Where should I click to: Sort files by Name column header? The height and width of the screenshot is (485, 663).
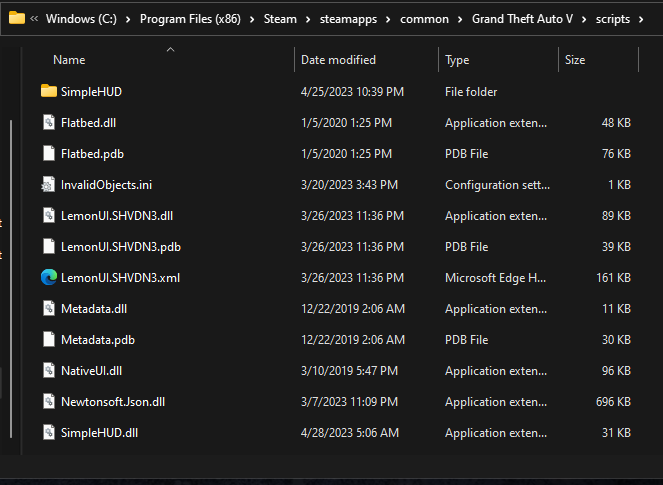tap(69, 60)
